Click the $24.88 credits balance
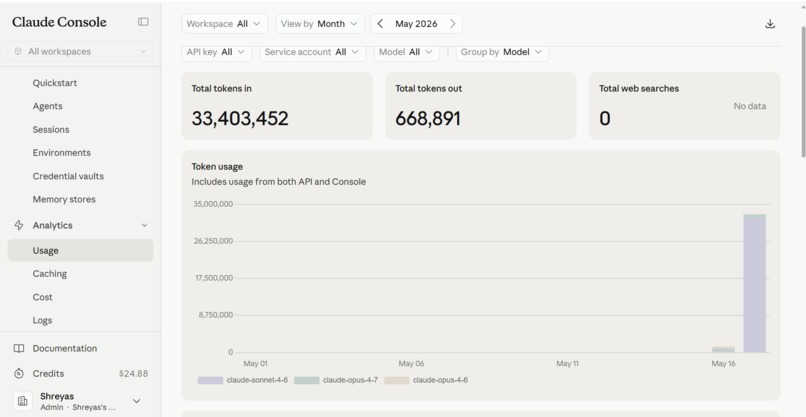Viewport: 806px width, 417px height. (133, 373)
